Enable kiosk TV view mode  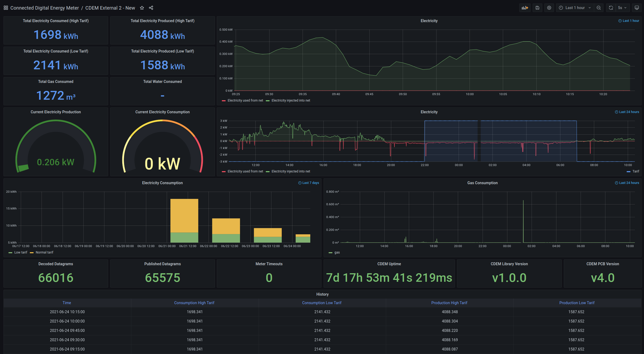pos(637,7)
